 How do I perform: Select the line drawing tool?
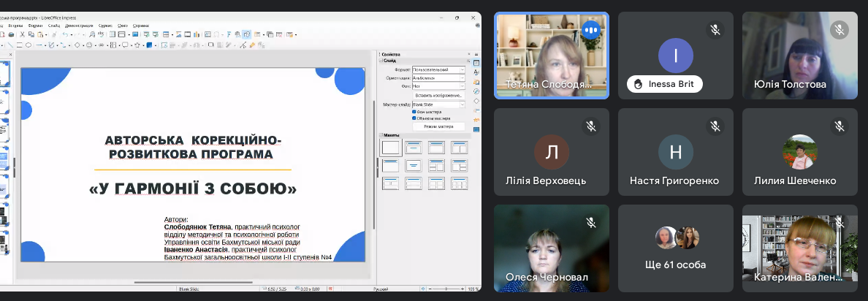pyautogui.click(x=10, y=45)
